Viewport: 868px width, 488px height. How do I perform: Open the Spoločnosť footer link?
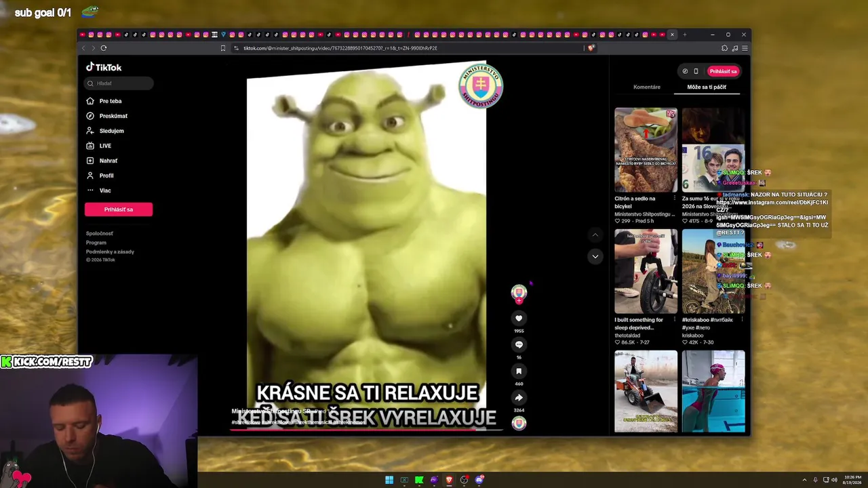tap(100, 234)
